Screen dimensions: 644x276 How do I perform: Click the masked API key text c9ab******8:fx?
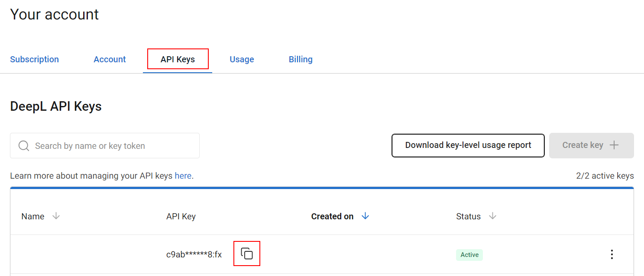tap(194, 255)
